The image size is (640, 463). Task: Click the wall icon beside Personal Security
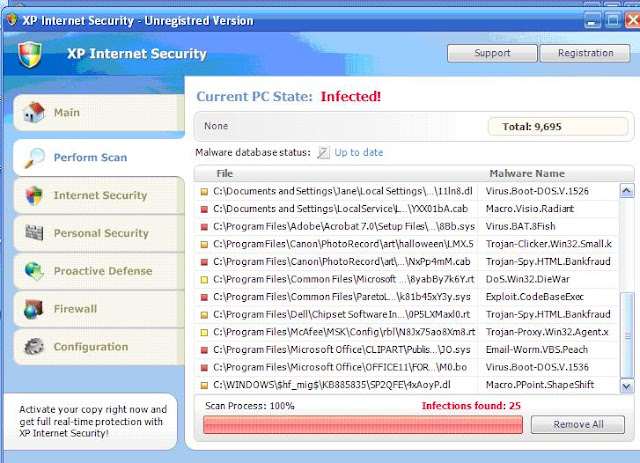[x=34, y=233]
